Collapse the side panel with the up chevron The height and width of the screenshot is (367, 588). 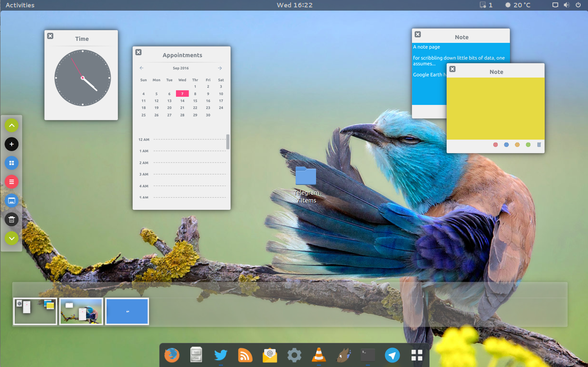[x=11, y=125]
